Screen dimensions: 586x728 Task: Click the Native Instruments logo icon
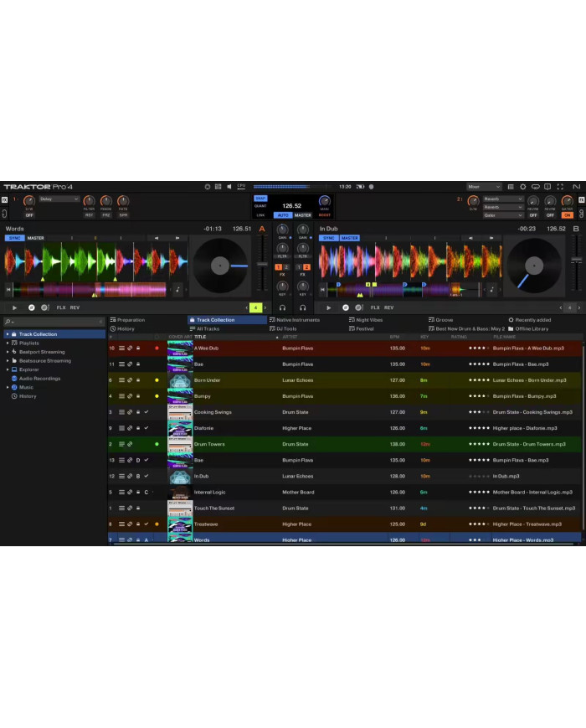coord(576,187)
